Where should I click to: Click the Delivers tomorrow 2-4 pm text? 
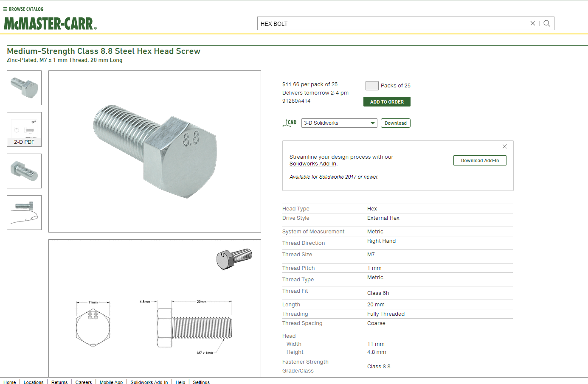click(x=315, y=93)
